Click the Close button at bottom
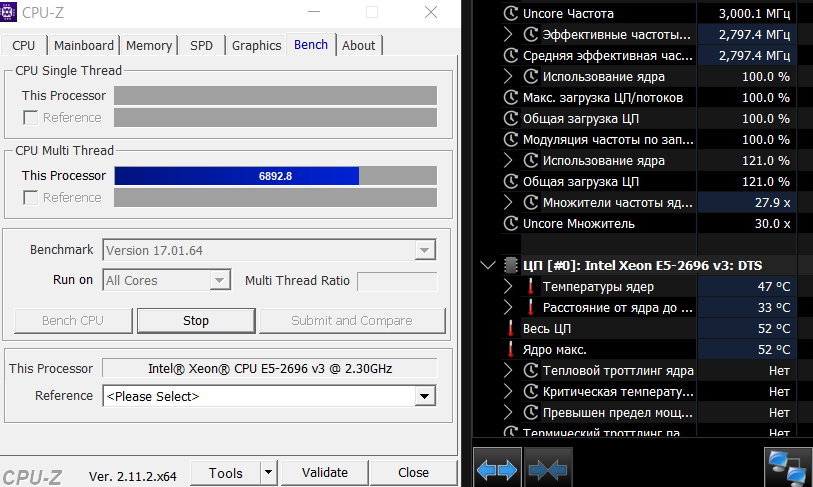The height and width of the screenshot is (487, 813). point(413,472)
